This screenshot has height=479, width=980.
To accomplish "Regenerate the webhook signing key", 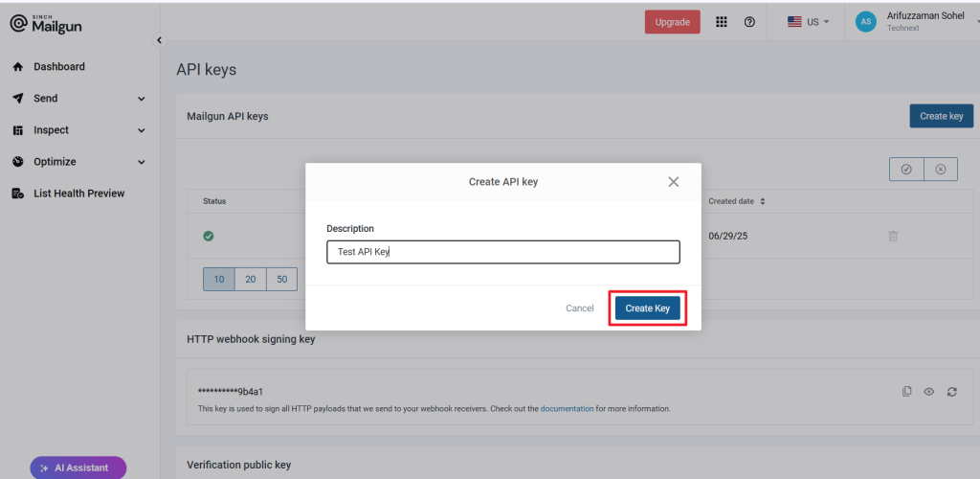I will tap(952, 392).
